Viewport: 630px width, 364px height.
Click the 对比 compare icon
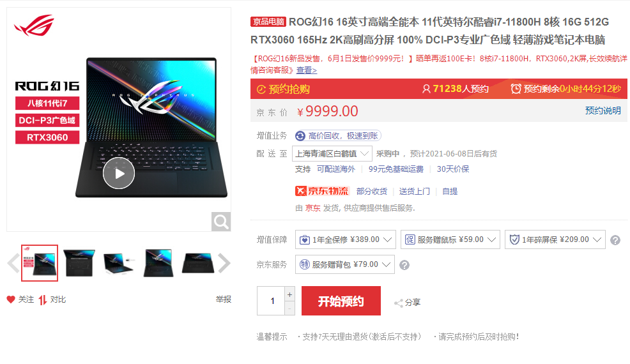(x=43, y=300)
